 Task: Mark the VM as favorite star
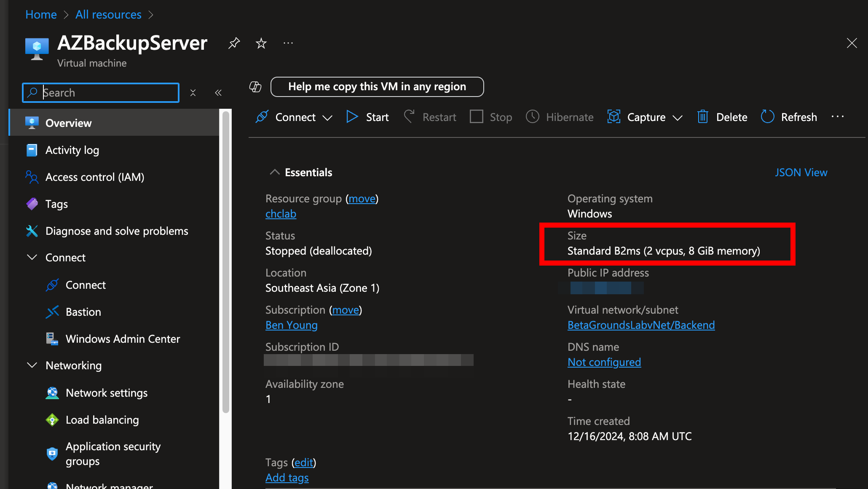(x=261, y=43)
